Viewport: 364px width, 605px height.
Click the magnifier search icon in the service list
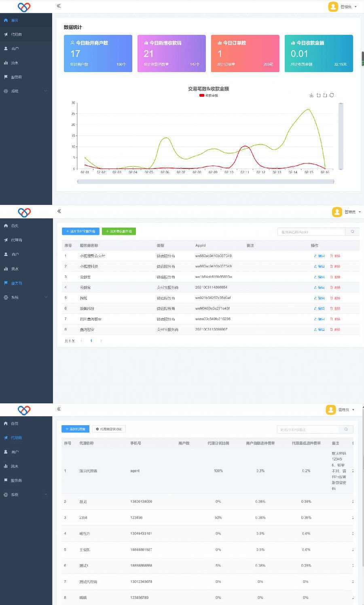[x=352, y=231]
